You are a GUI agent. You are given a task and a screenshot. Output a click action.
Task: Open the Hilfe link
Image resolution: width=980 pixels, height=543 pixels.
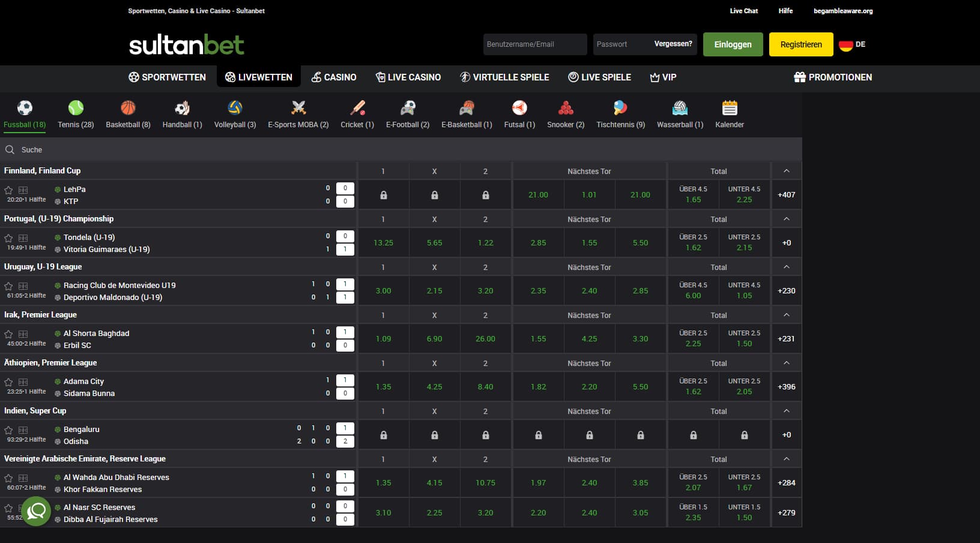pyautogui.click(x=785, y=11)
